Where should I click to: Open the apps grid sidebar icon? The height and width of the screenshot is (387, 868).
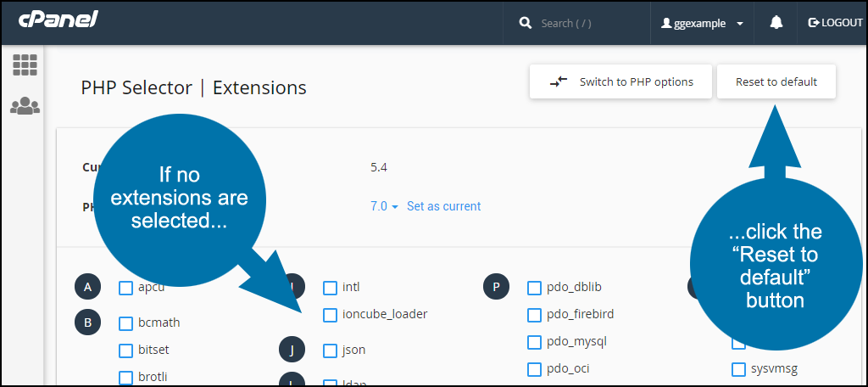click(x=25, y=65)
